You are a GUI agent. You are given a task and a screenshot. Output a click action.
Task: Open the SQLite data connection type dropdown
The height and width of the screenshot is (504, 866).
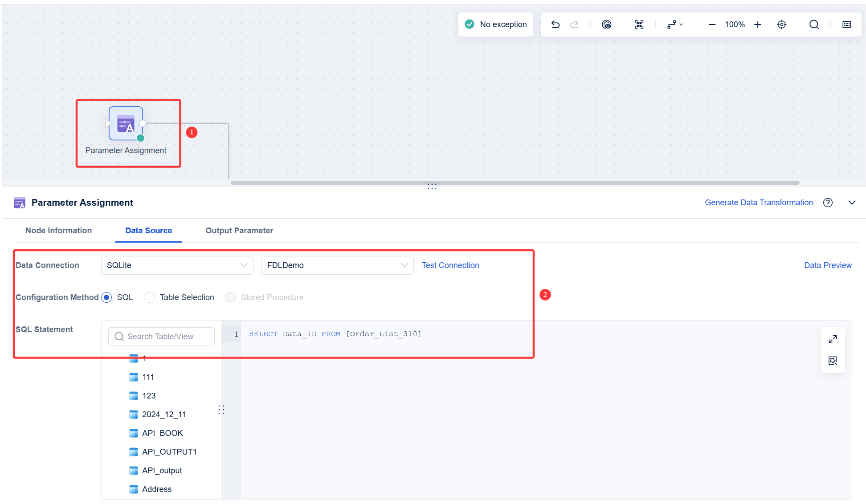click(x=177, y=265)
